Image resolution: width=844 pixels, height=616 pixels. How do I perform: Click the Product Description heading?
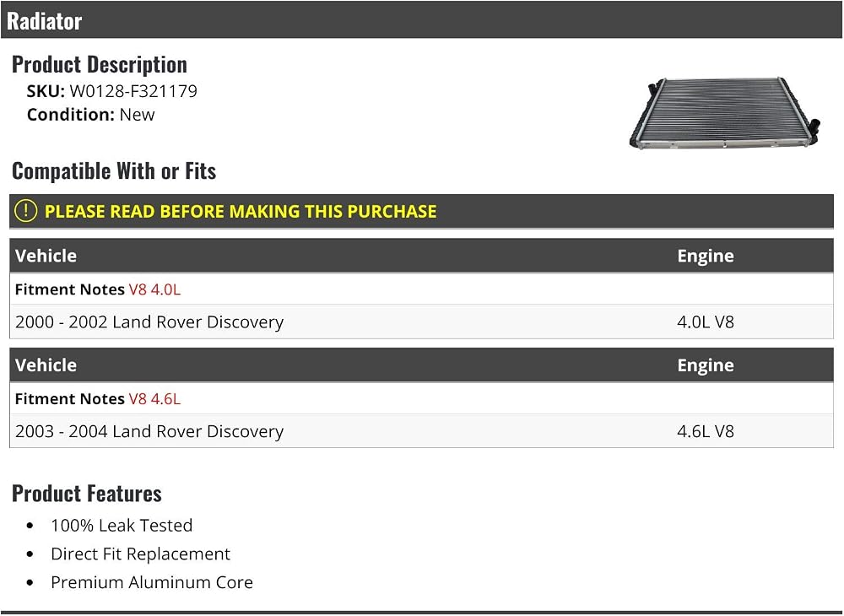click(x=100, y=65)
